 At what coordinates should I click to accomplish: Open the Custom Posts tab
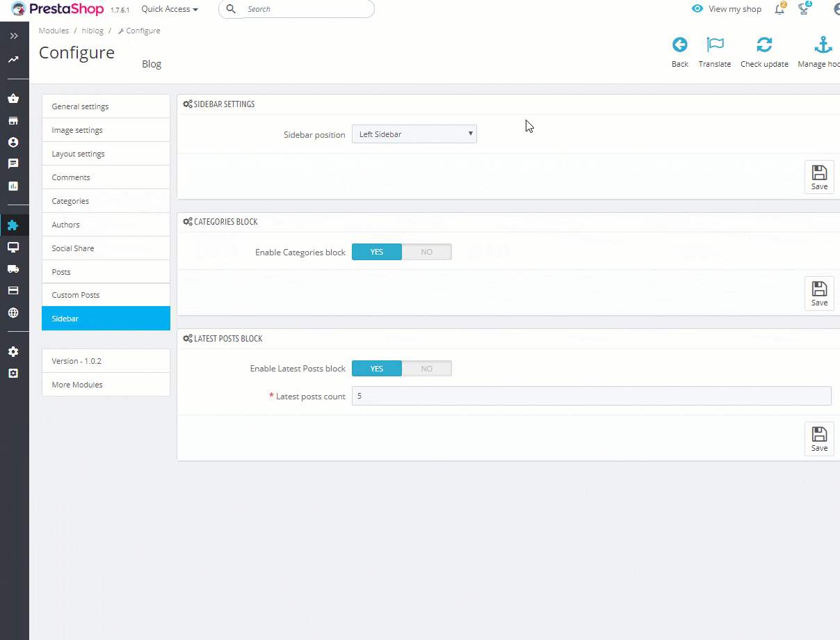106,295
